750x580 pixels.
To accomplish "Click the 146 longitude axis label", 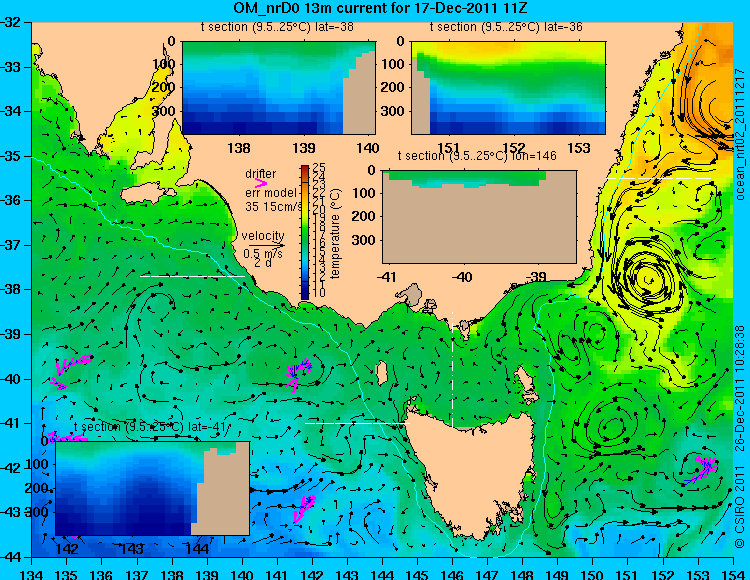I will pyautogui.click(x=452, y=574).
